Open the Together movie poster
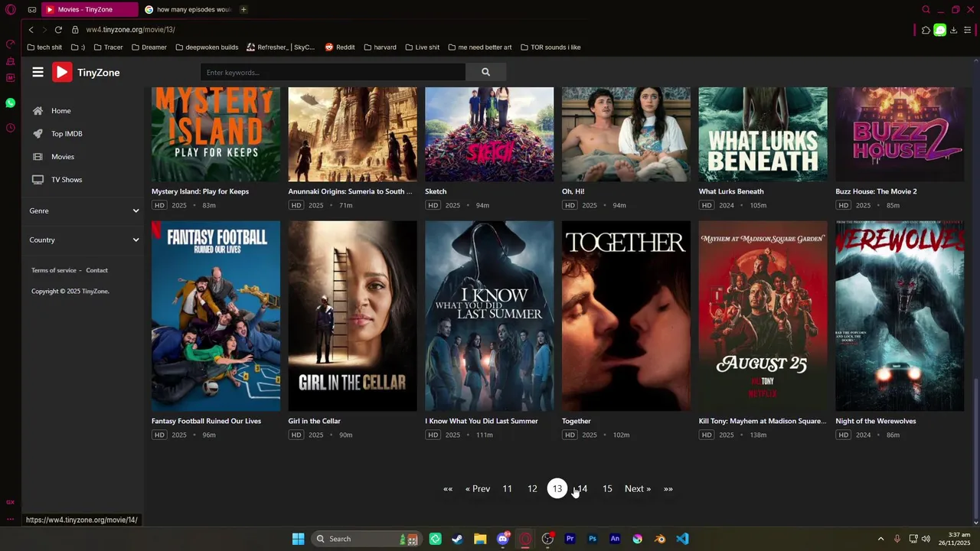Screen dimensions: 980x551 [x=626, y=316]
